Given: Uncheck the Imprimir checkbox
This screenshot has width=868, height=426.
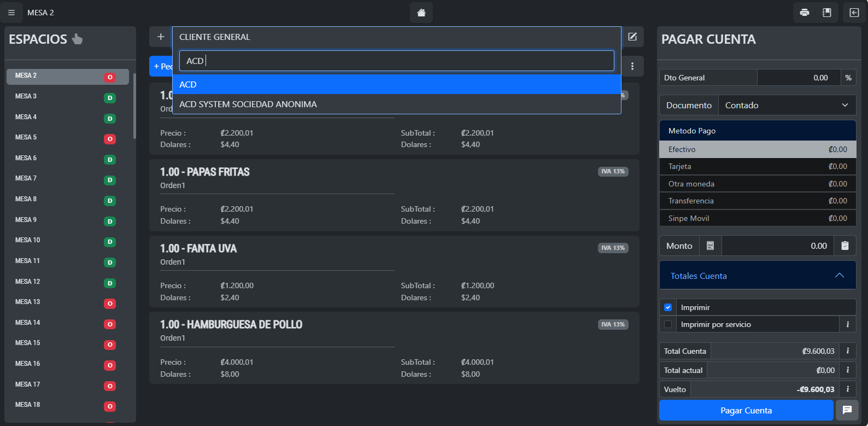Looking at the screenshot, I should pos(668,307).
